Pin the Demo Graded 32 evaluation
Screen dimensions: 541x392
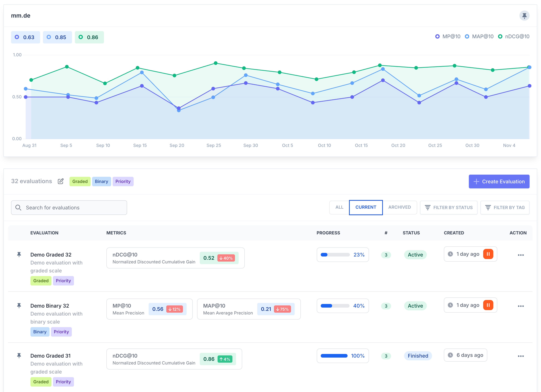pyautogui.click(x=19, y=255)
